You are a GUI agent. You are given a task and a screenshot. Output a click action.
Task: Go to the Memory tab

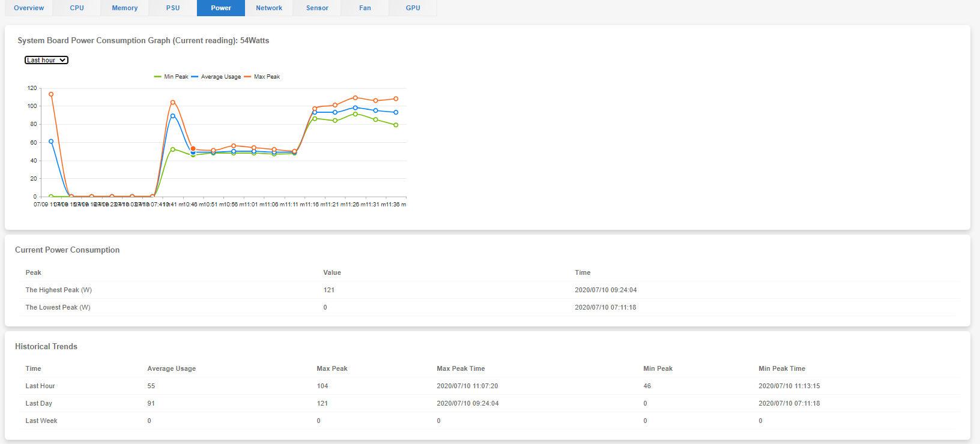(x=125, y=8)
